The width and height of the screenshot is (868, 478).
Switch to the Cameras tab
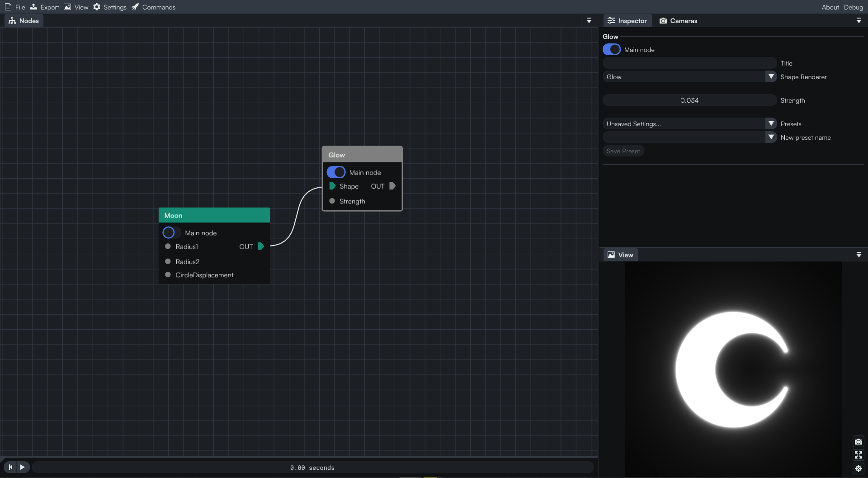678,21
